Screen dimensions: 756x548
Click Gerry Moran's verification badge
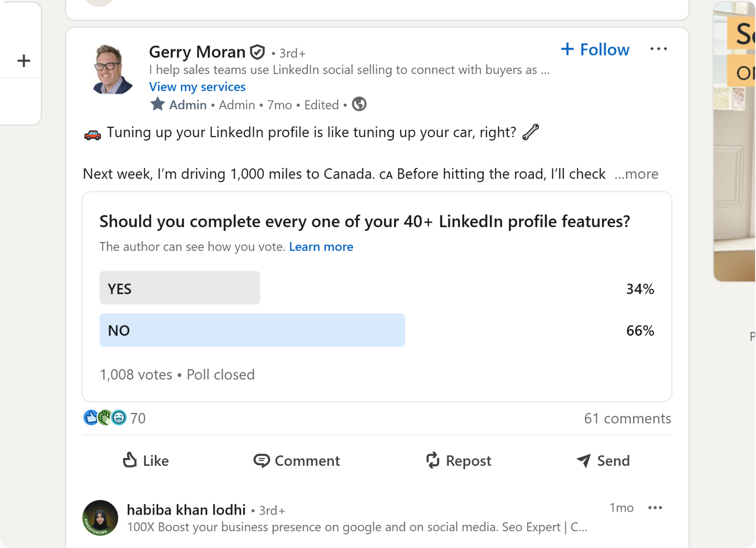point(257,51)
